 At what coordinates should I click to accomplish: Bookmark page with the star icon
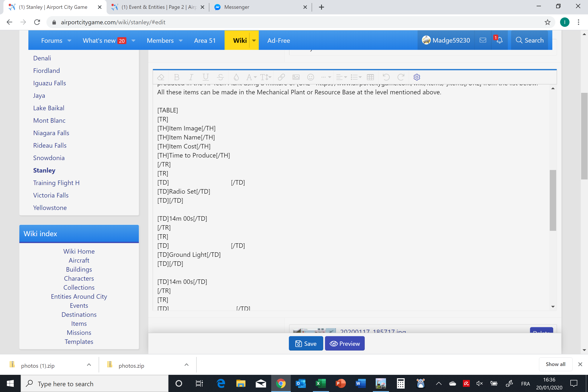click(x=547, y=22)
